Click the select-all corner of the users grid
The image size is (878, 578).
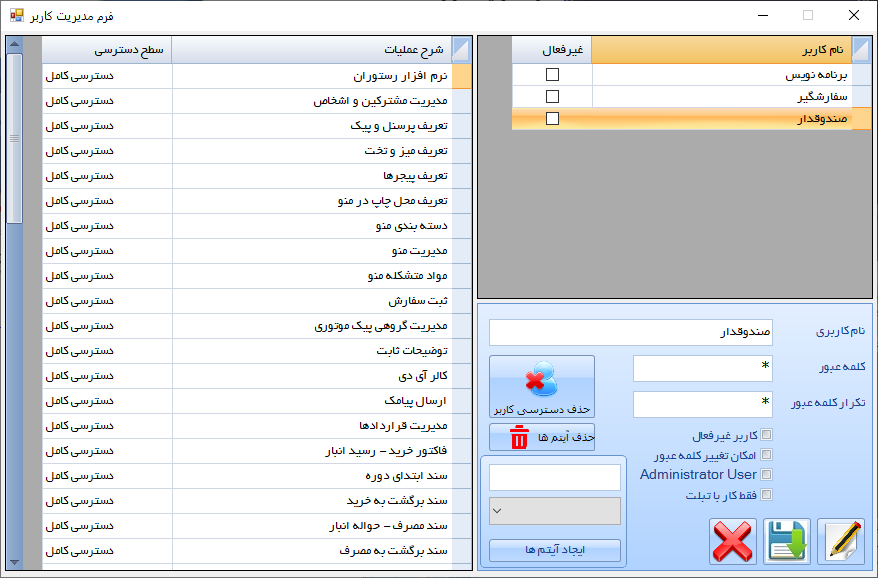click(860, 50)
